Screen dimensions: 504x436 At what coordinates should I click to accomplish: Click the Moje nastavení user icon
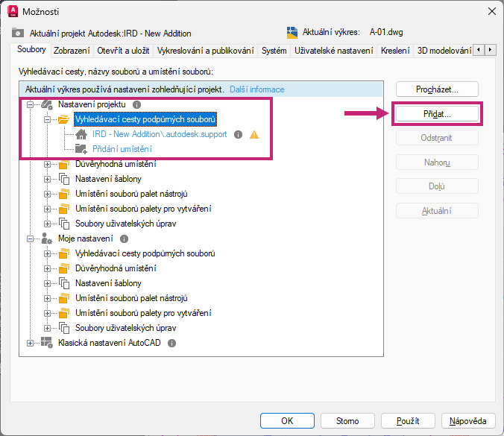pos(47,238)
